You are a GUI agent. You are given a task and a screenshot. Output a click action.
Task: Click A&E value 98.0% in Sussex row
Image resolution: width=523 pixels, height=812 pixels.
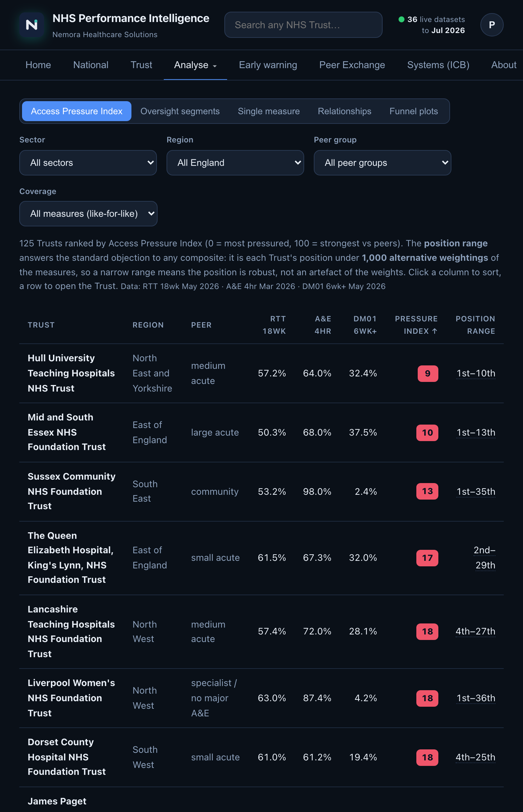coord(317,492)
